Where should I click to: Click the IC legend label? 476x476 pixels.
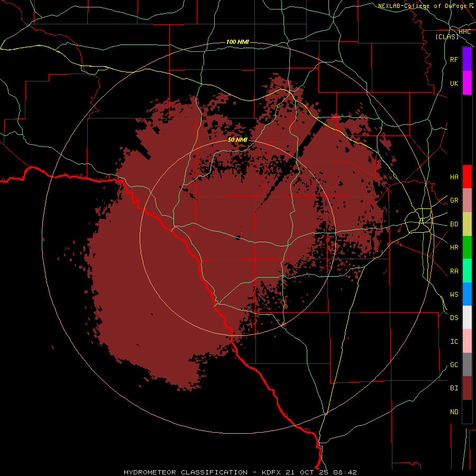coord(454,342)
